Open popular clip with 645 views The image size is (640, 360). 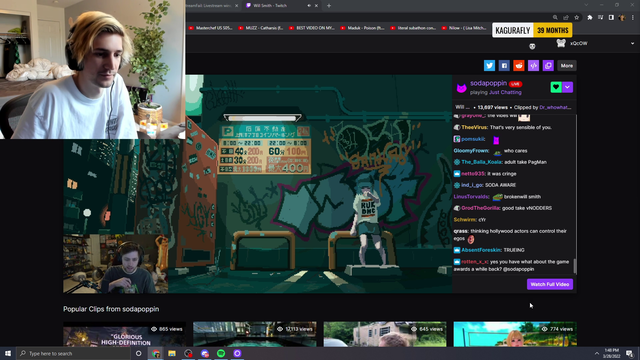pyautogui.click(x=385, y=334)
